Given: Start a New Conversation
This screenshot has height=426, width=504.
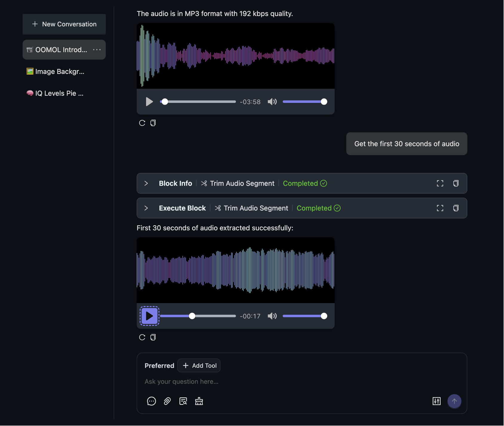Looking at the screenshot, I should click(64, 24).
